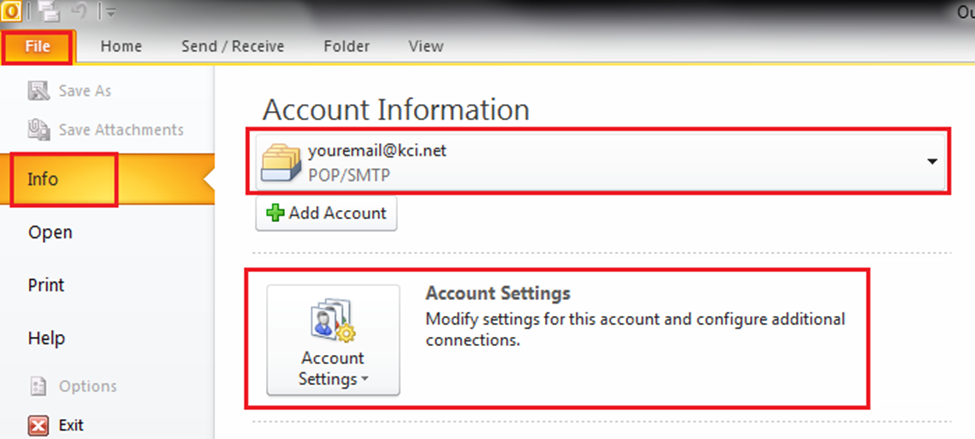Choose Open from the File menu sidebar

[x=50, y=232]
